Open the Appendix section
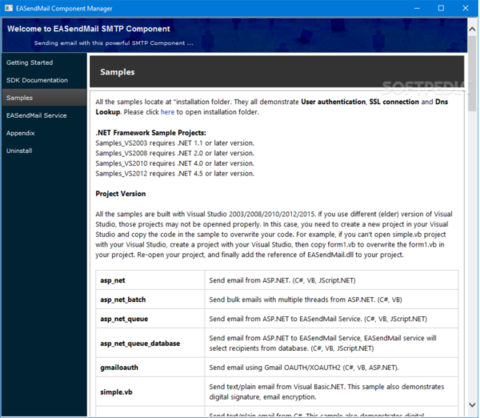Screen dimensions: 480x418 click(x=20, y=133)
